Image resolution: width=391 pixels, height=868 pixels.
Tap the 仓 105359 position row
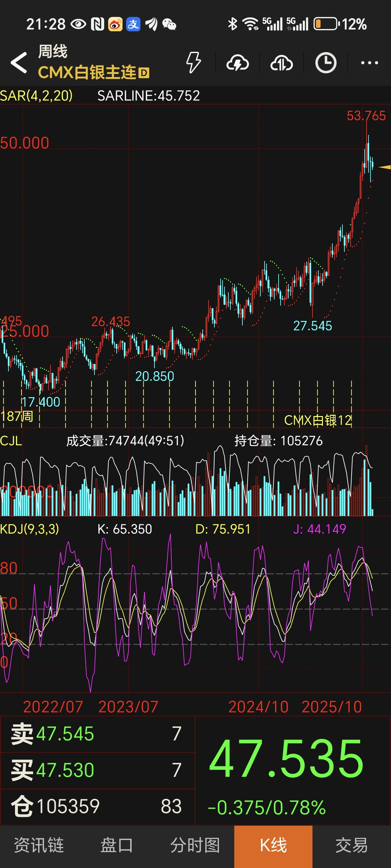(x=97, y=807)
